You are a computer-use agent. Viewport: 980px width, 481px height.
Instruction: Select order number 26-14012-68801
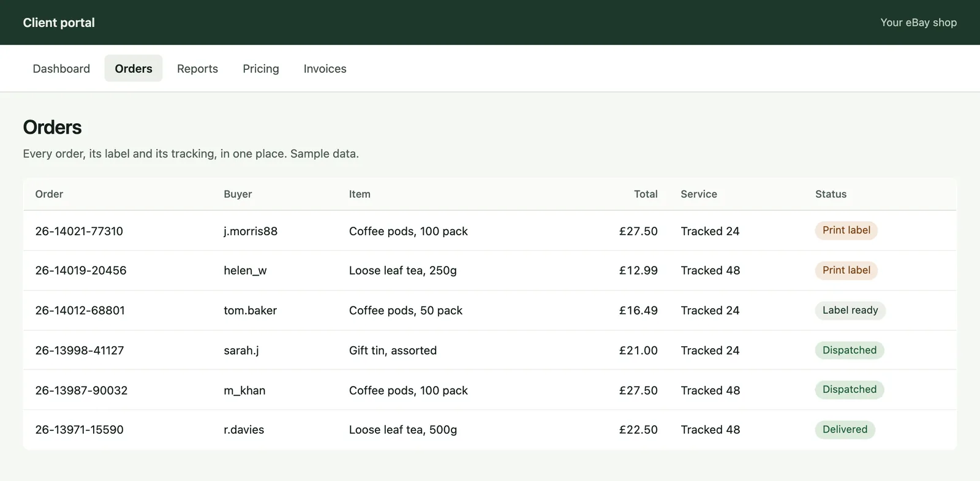pos(80,311)
